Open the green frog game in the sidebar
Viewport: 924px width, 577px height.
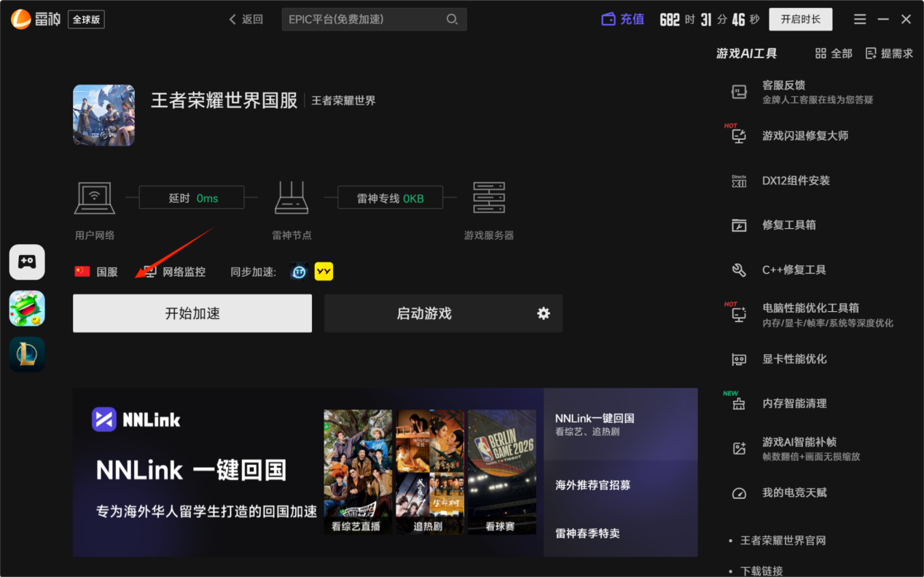[27, 308]
